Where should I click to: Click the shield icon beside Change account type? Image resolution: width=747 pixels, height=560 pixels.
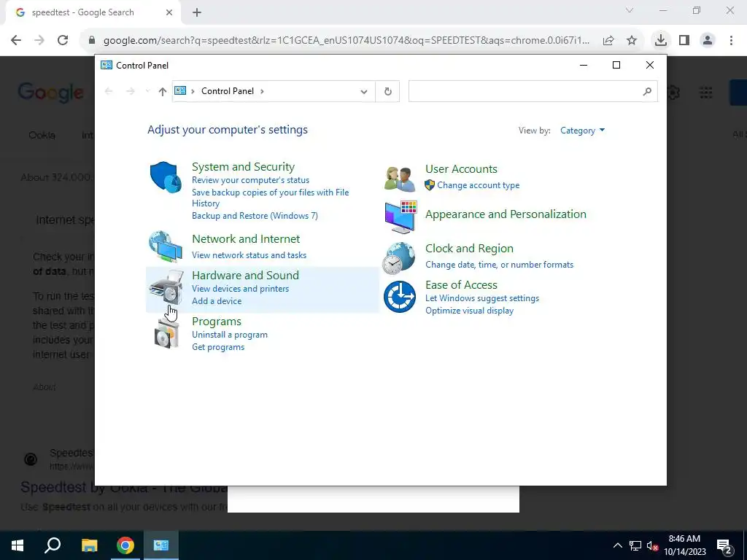pos(429,185)
